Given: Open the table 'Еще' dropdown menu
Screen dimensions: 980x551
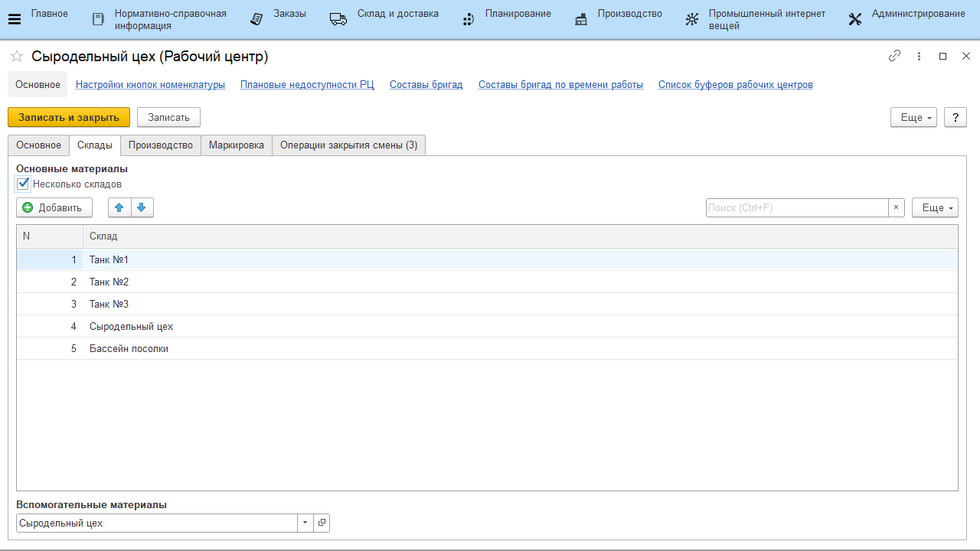Looking at the screenshot, I should [x=934, y=207].
